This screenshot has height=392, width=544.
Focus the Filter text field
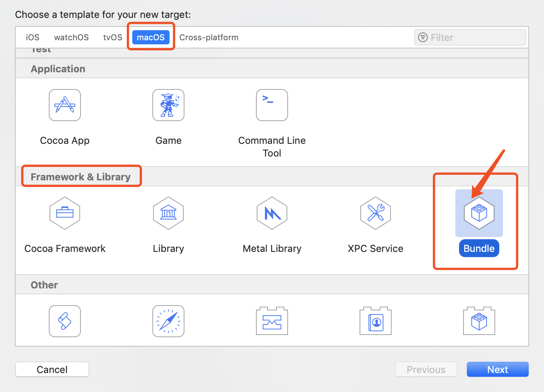[470, 37]
